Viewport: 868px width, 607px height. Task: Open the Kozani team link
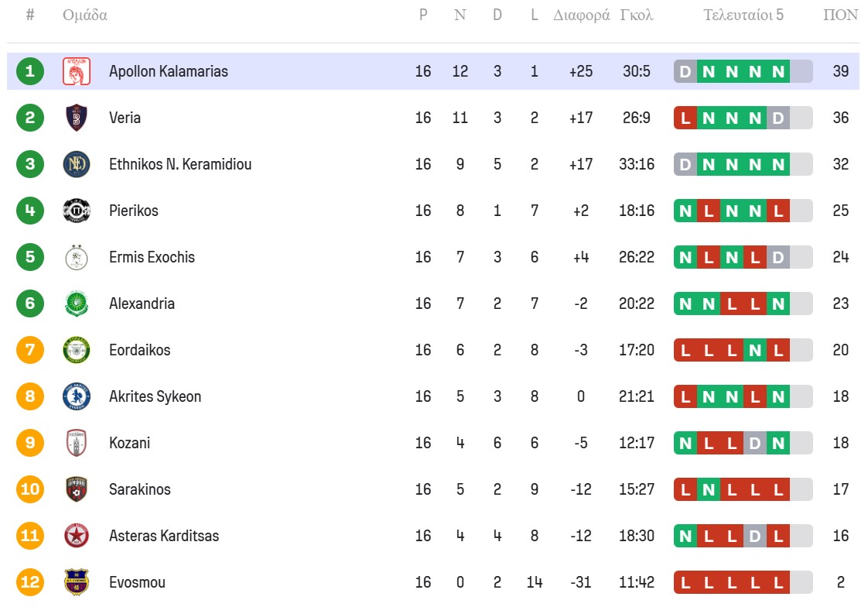(x=129, y=443)
